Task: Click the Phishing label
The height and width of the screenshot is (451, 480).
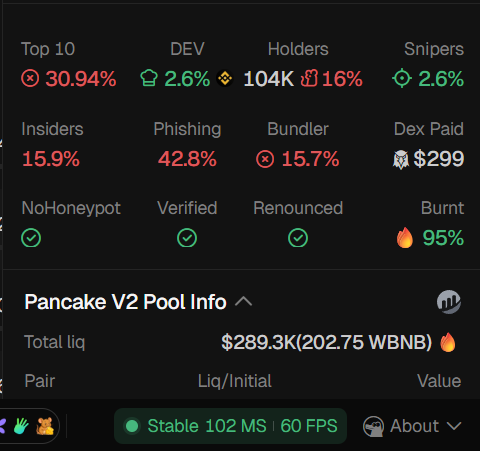Action: pos(187,129)
